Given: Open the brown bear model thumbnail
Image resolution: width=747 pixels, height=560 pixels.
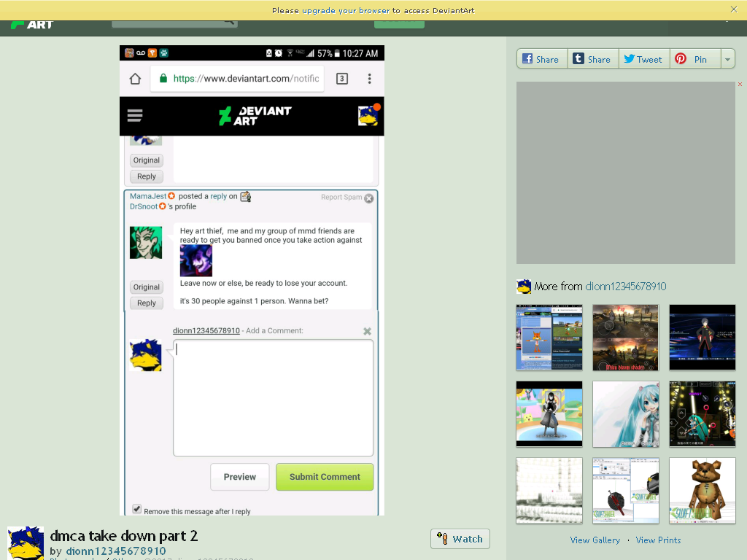Looking at the screenshot, I should coord(703,491).
